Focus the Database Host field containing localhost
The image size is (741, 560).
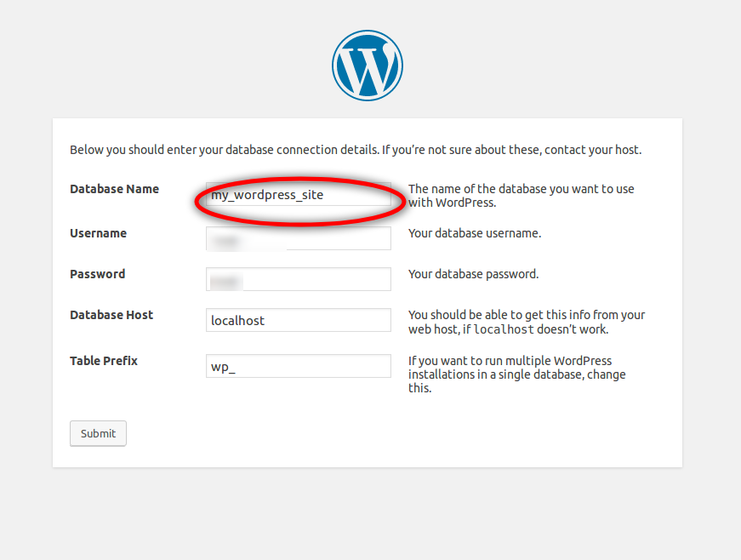tap(298, 321)
